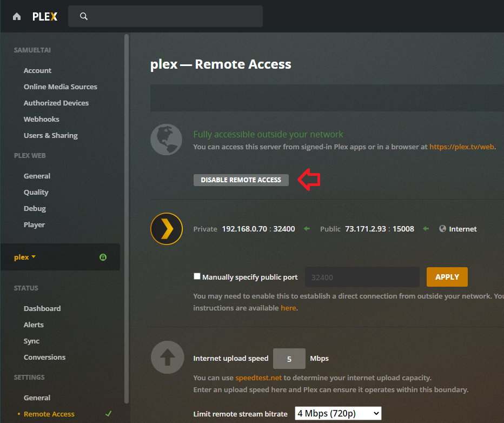Click the sidebar vertical scrollbar
The height and width of the screenshot is (423, 504).
coord(127,219)
